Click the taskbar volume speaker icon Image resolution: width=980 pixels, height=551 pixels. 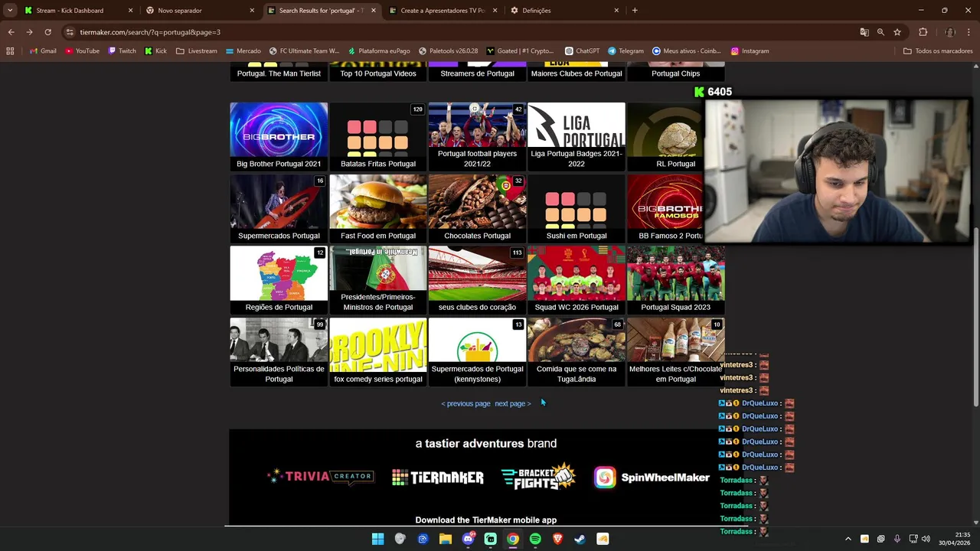(926, 539)
